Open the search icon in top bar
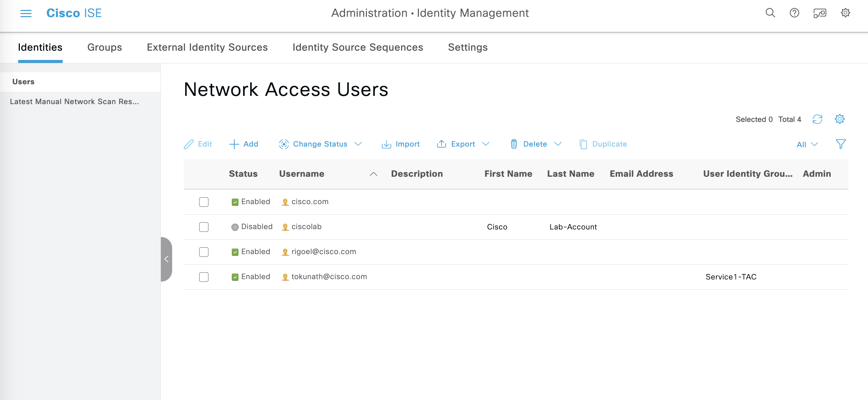Image resolution: width=868 pixels, height=400 pixels. 770,13
